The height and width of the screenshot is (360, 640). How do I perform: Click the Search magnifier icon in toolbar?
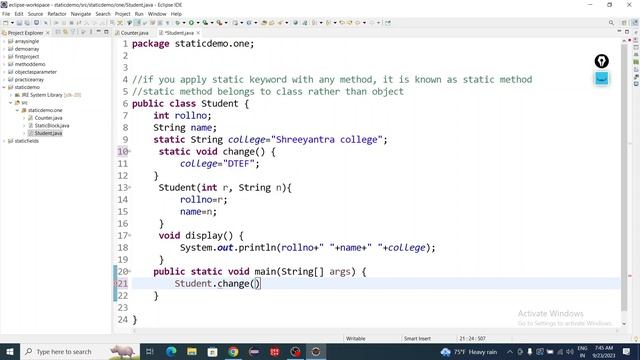(x=611, y=23)
